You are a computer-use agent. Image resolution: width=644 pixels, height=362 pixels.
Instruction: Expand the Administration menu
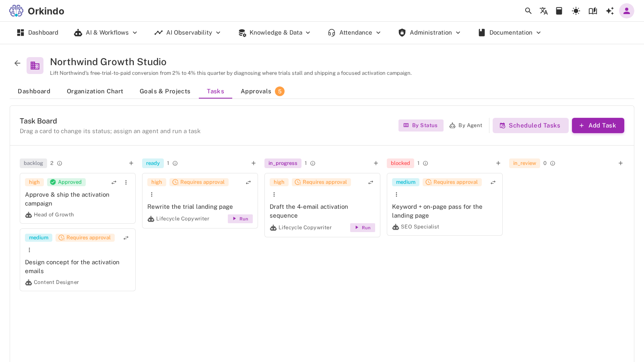[x=429, y=33]
